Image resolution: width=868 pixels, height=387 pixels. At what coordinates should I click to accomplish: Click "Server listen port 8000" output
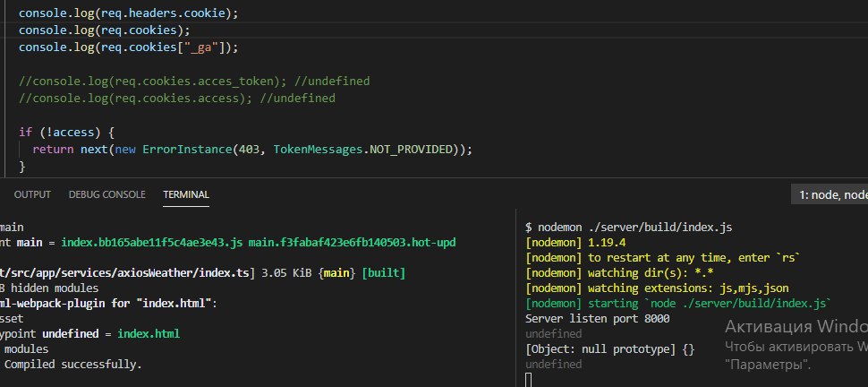[597, 318]
